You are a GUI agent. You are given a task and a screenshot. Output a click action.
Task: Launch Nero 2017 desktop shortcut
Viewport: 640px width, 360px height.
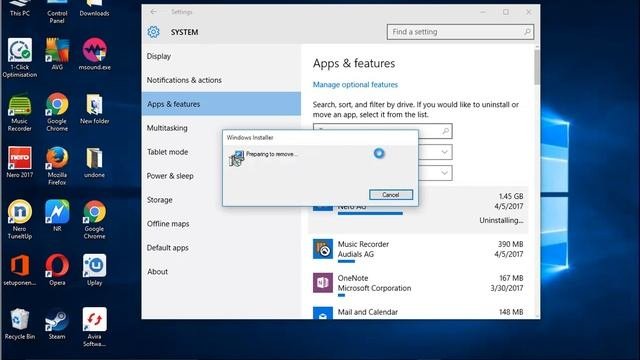[20, 162]
